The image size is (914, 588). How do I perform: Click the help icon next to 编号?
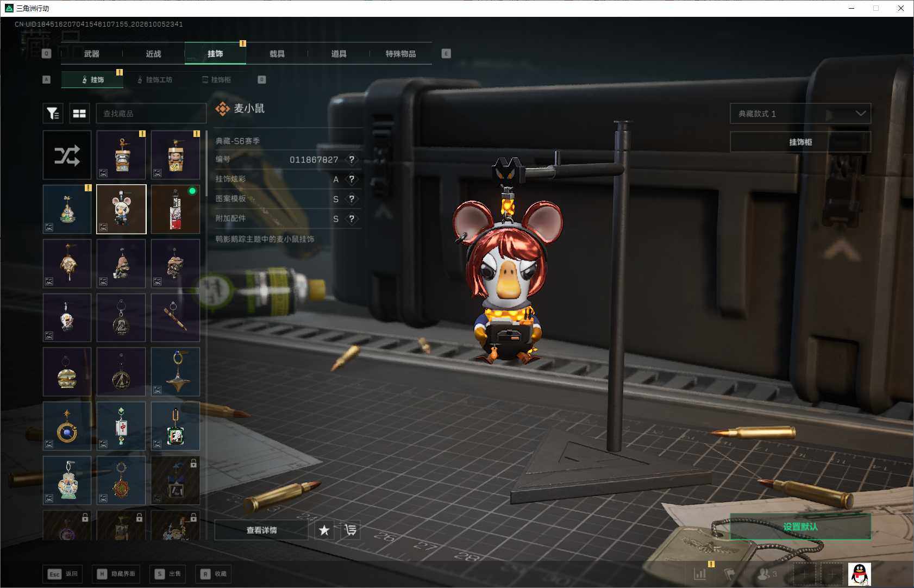(x=352, y=159)
